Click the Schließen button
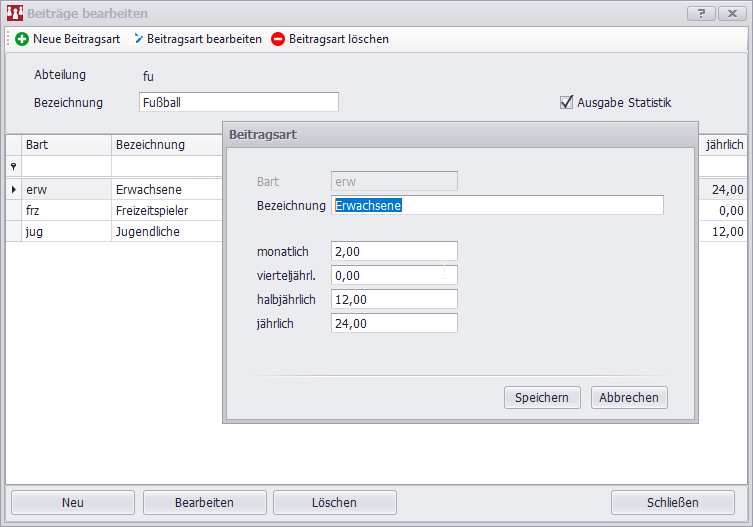The image size is (753, 527). 672,502
